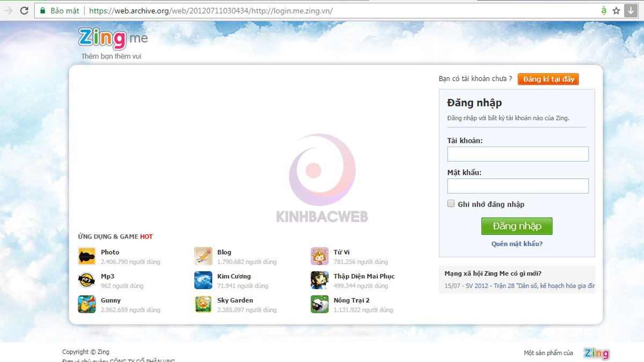Click the 'Một sản phẩm của' footer text
Image resolution: width=644 pixels, height=362 pixels.
pyautogui.click(x=548, y=353)
